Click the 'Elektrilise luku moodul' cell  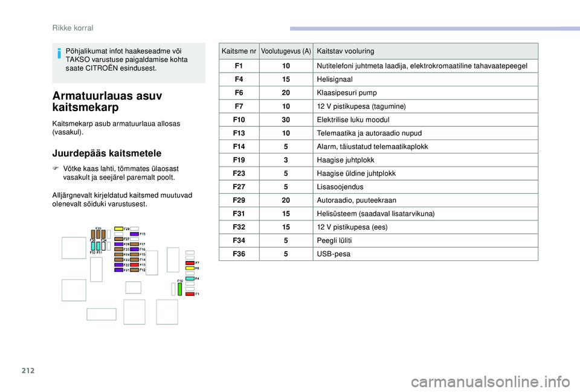pyautogui.click(x=425, y=120)
